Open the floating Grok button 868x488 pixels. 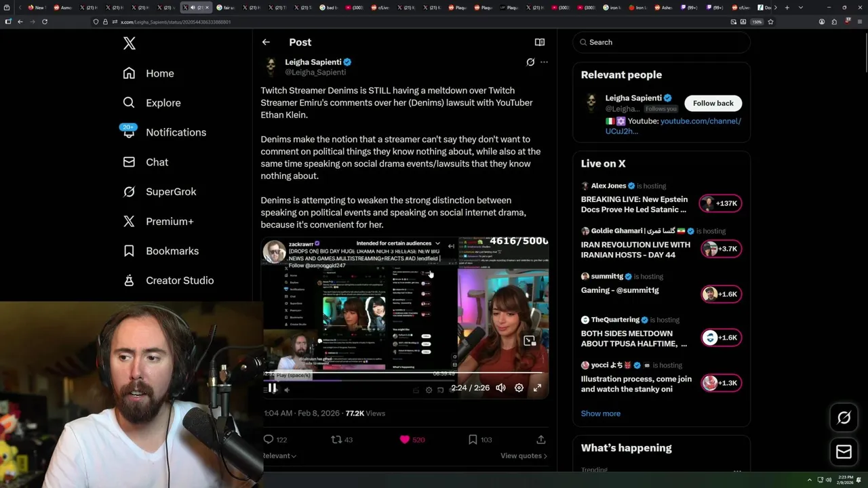point(844,418)
